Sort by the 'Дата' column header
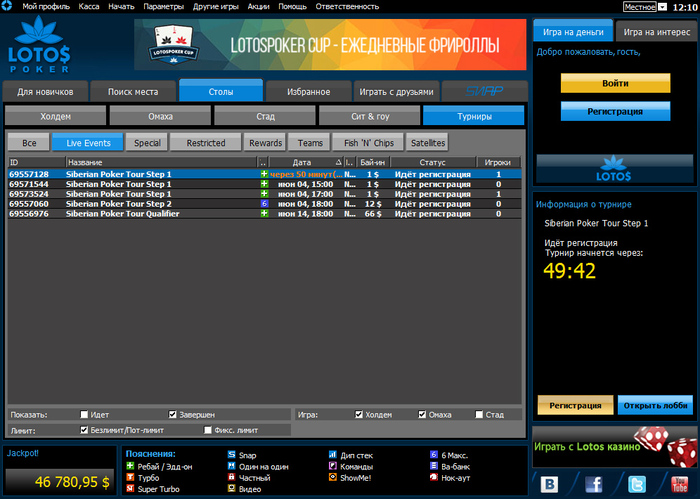 306,162
